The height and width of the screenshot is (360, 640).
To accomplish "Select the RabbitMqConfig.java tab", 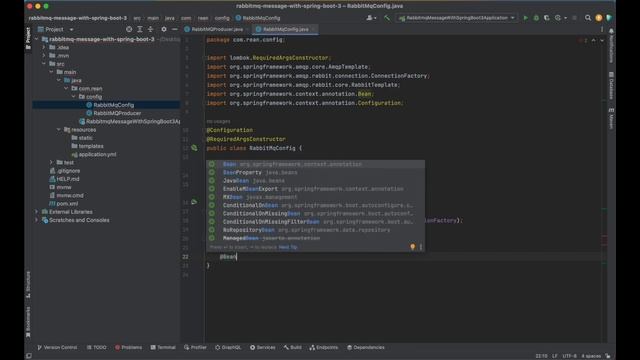I will 285,29.
